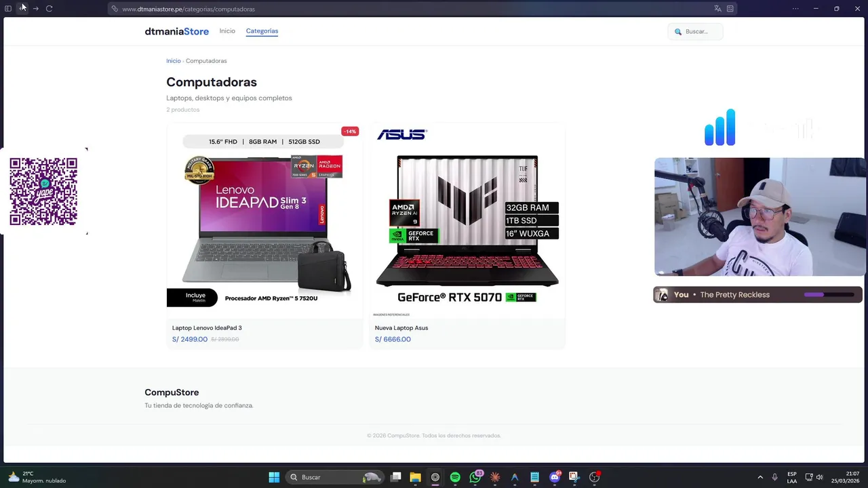This screenshot has width=868, height=488.
Task: Click the translate page icon
Action: 717,9
